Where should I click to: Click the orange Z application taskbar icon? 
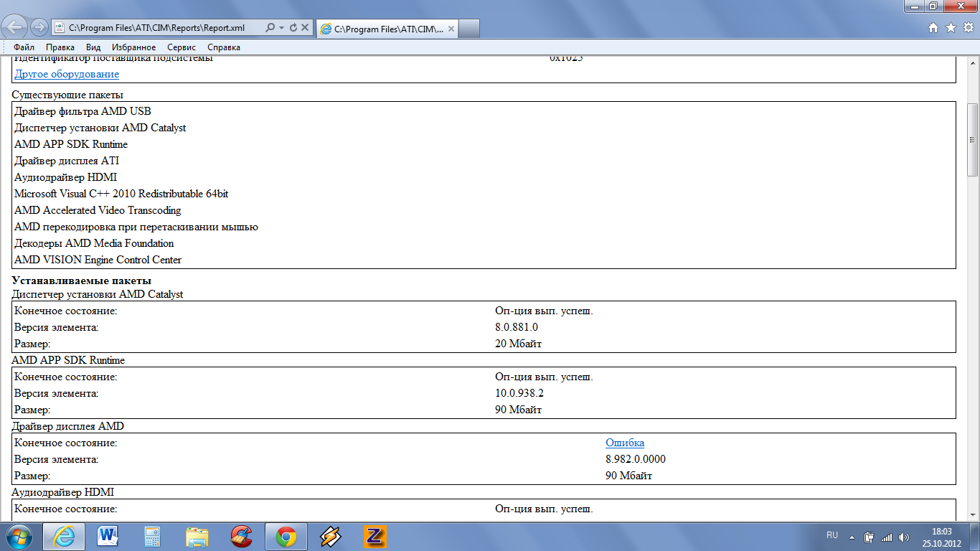[375, 536]
